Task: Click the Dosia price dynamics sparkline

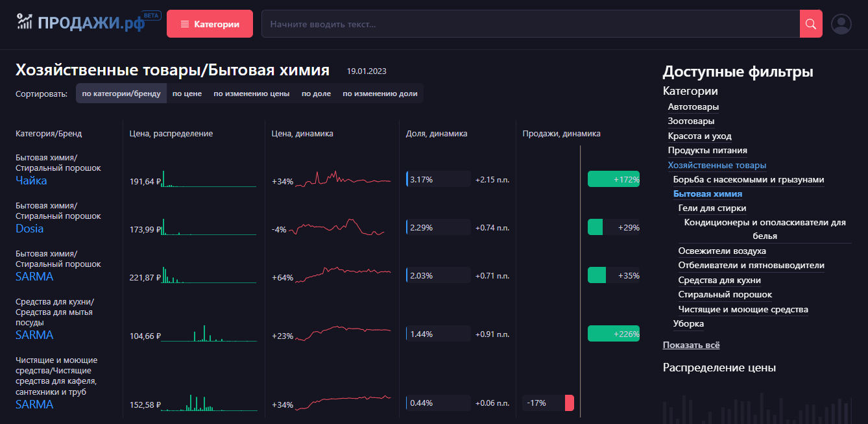Action: coord(340,227)
